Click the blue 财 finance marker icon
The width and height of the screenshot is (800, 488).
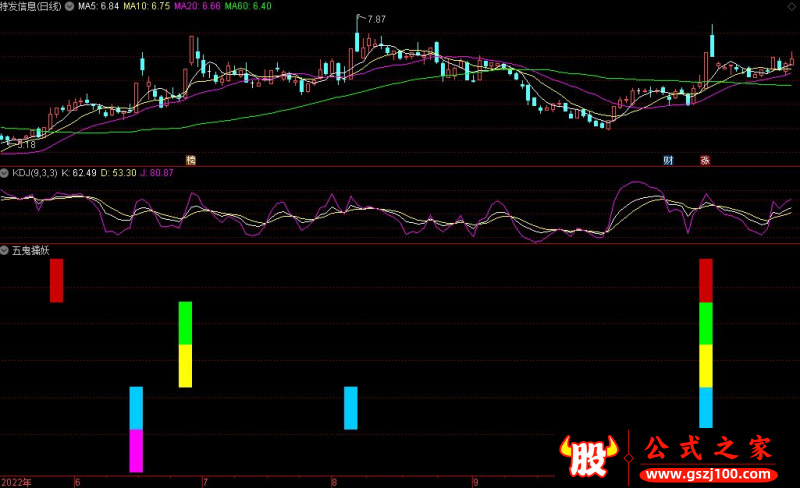point(668,160)
